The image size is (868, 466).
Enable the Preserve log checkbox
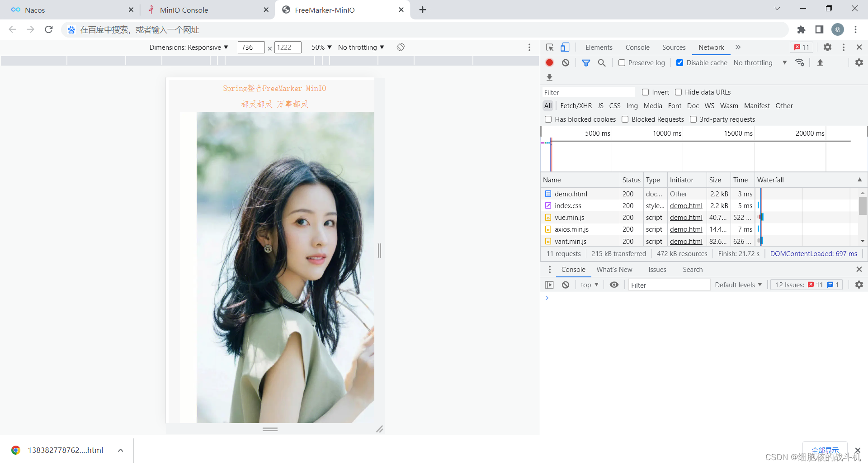coord(622,62)
